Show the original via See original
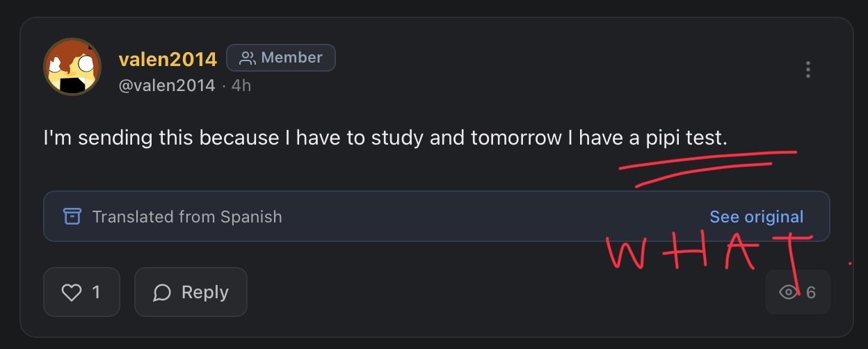The image size is (868, 349). pyautogui.click(x=756, y=217)
